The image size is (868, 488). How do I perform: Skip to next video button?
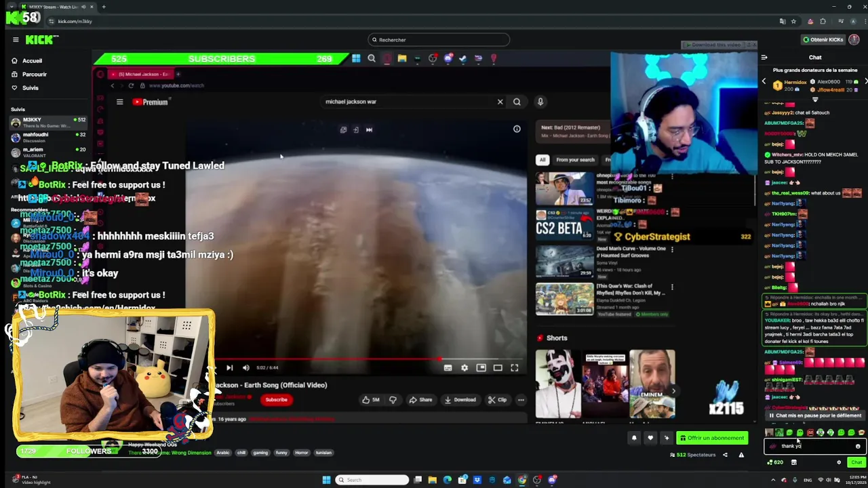229,367
